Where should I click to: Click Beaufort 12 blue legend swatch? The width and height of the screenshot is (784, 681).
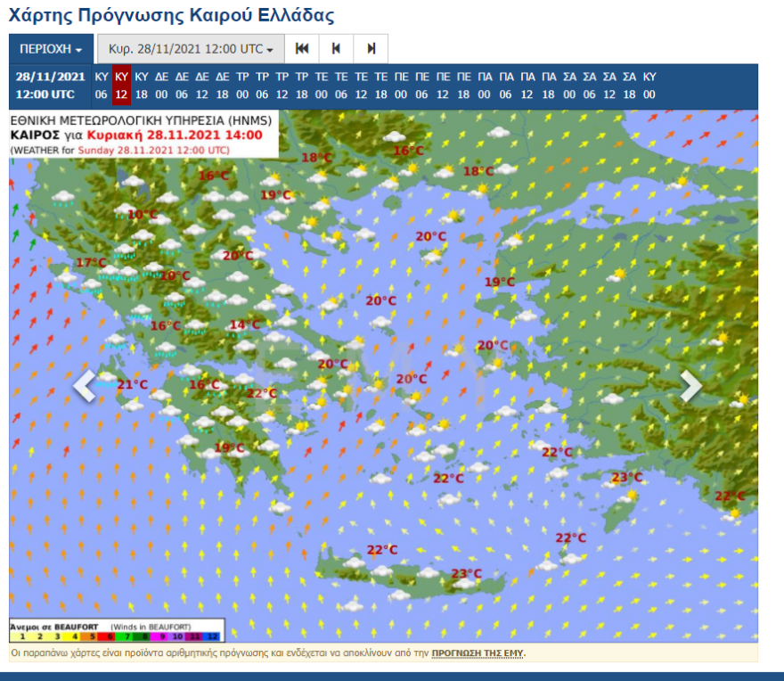point(212,636)
